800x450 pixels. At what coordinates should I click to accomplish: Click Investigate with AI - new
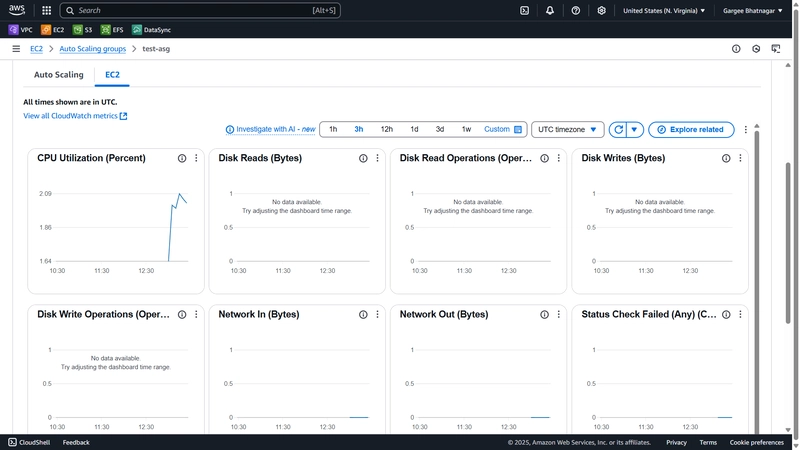(270, 130)
